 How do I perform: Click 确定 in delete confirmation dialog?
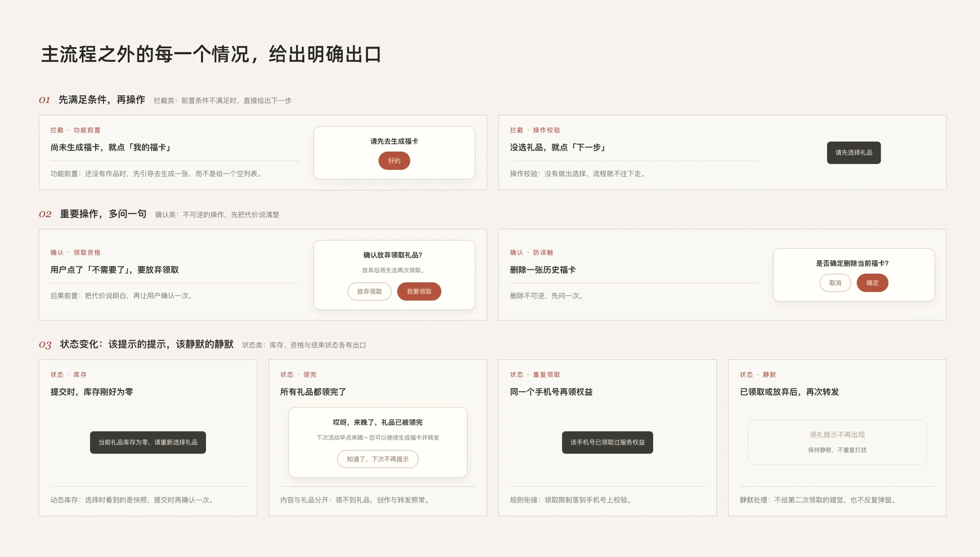pos(872,283)
